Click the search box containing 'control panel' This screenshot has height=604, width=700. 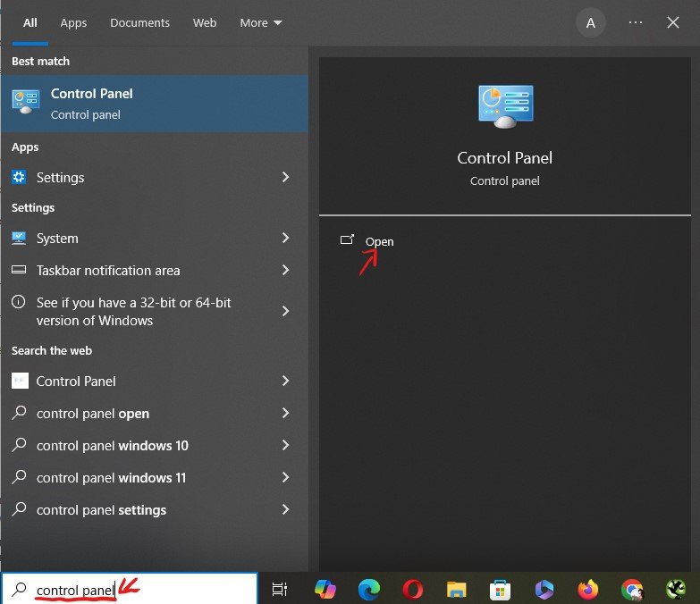(134, 589)
